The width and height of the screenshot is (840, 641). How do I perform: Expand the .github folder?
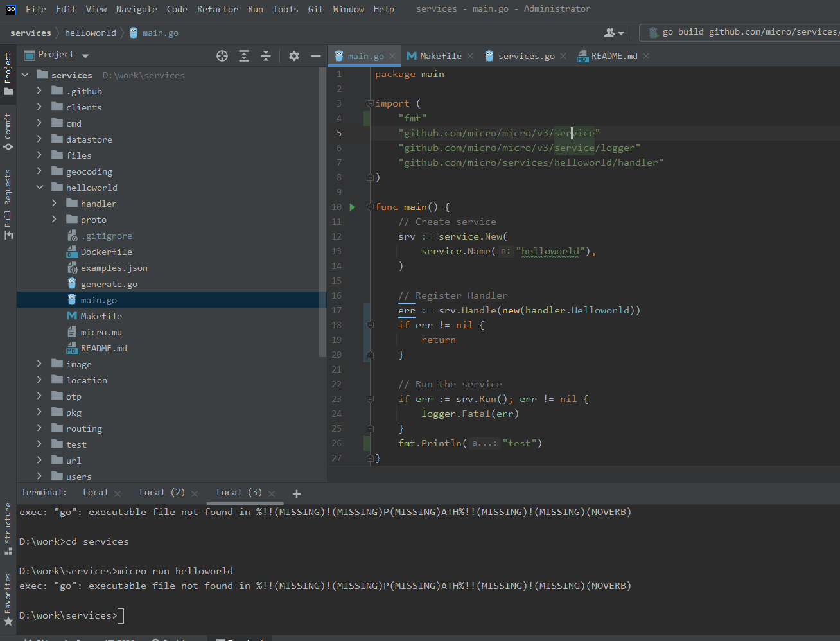tap(40, 91)
